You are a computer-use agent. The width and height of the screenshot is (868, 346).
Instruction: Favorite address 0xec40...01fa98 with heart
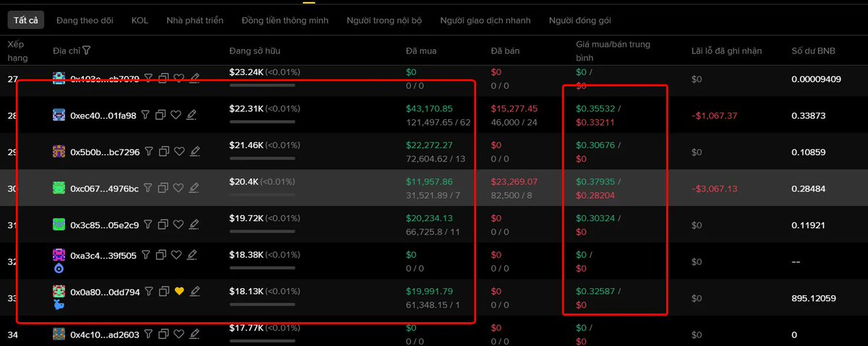[x=176, y=115]
